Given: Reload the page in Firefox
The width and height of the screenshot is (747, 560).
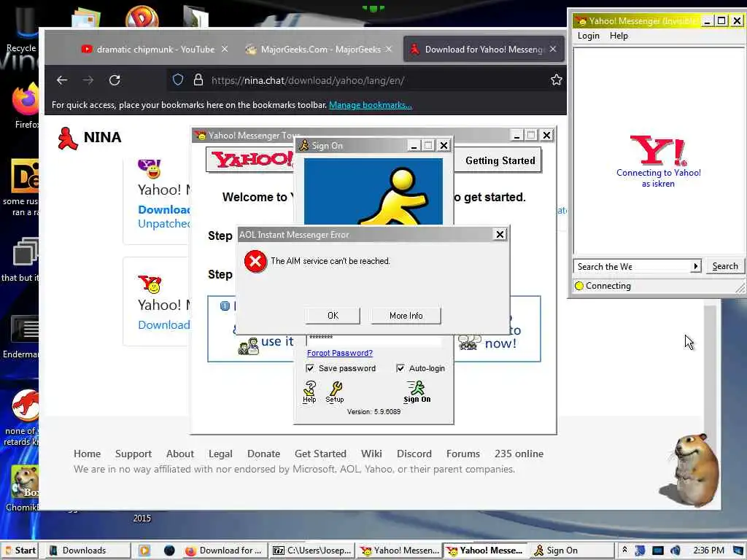Looking at the screenshot, I should 115,80.
